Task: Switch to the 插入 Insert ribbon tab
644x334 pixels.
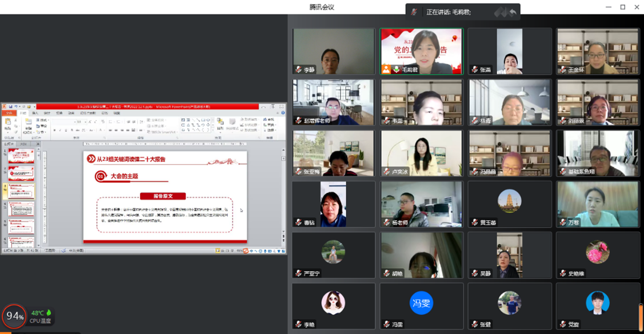Action: (x=35, y=113)
